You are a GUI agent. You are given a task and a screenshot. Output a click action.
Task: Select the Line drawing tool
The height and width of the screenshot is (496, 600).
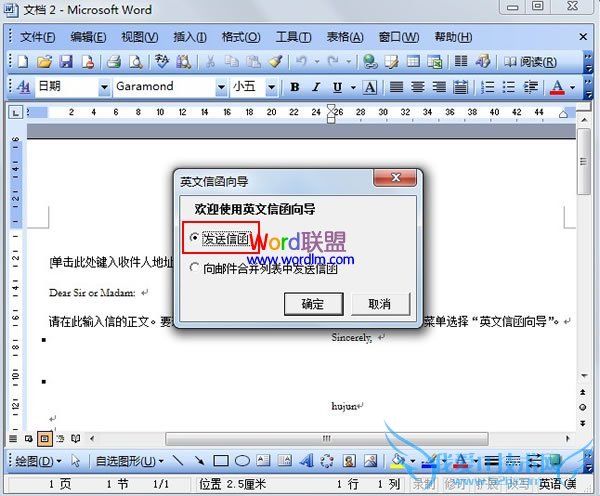pos(178,460)
